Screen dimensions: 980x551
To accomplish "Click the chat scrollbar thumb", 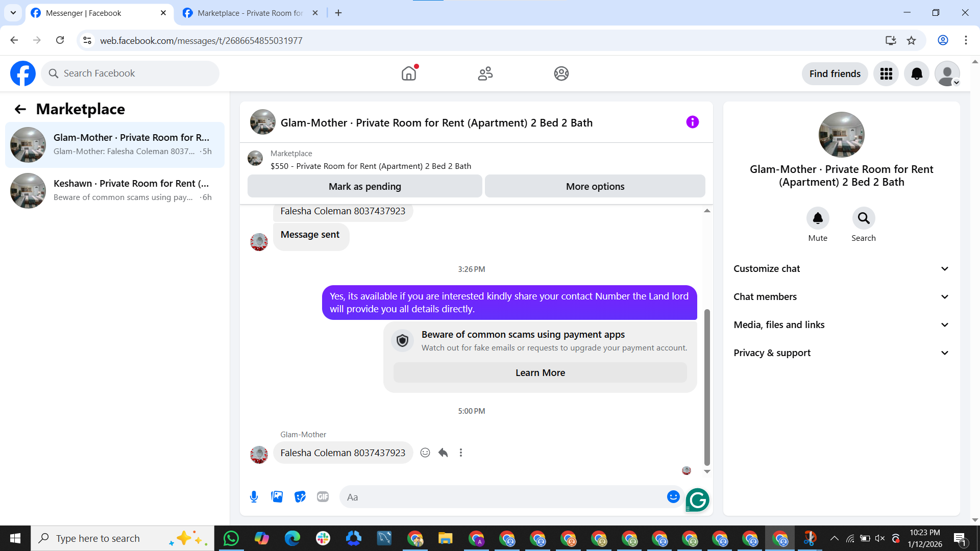I will [707, 388].
